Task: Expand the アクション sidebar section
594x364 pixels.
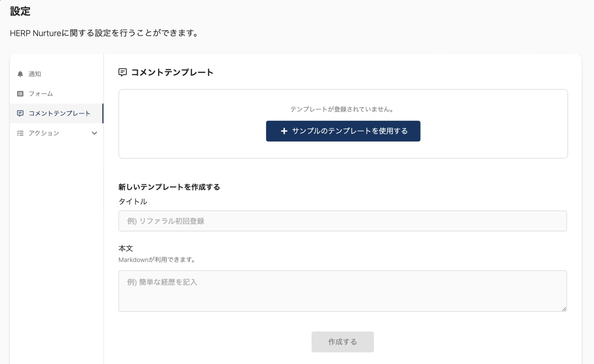Action: (44, 133)
